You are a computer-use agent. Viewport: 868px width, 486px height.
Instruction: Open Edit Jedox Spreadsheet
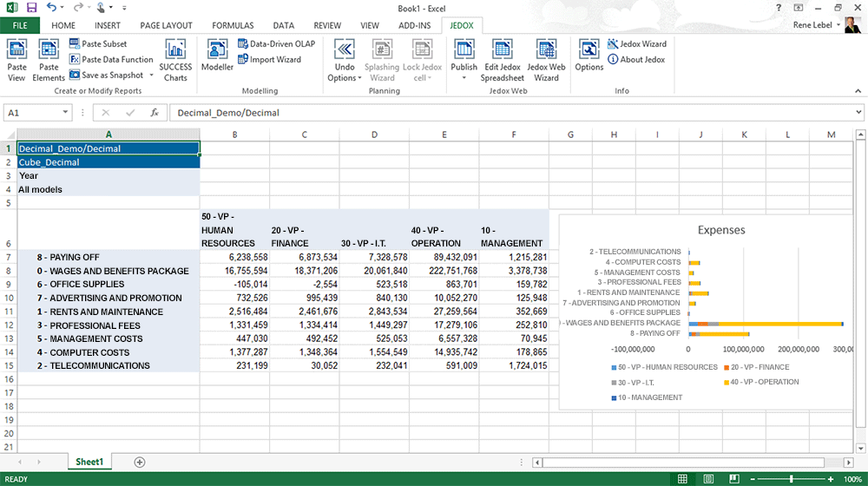[x=502, y=61]
